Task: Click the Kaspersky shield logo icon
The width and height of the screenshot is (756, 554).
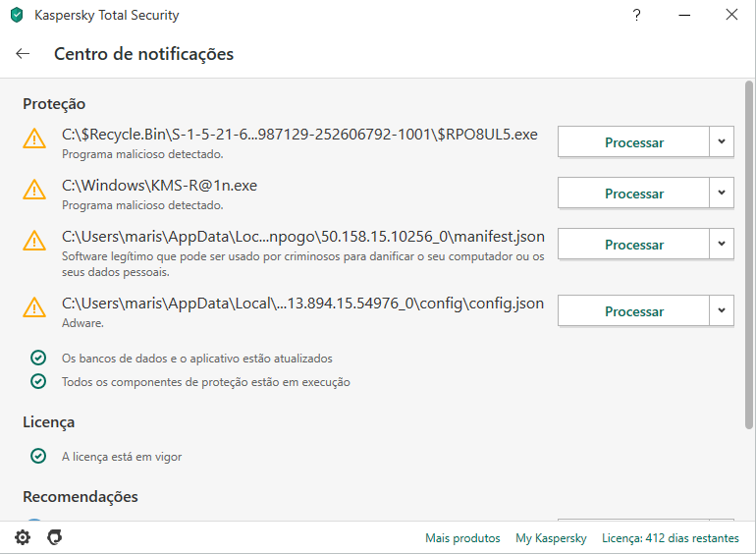Action: coord(17,15)
